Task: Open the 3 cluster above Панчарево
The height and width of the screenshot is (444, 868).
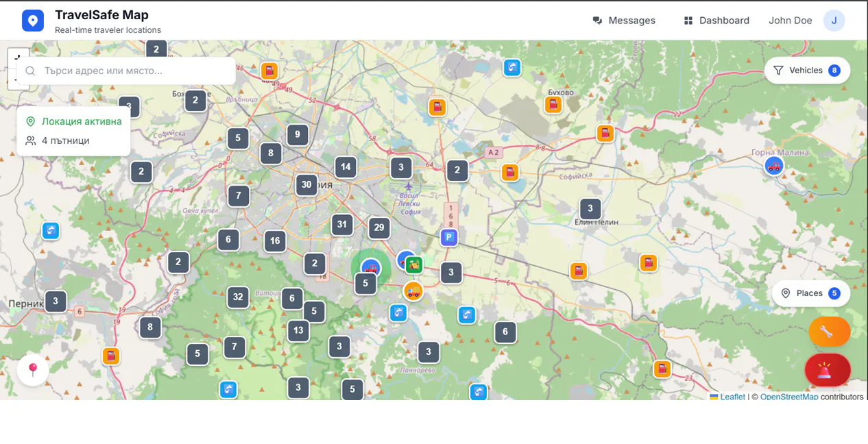Action: click(429, 352)
